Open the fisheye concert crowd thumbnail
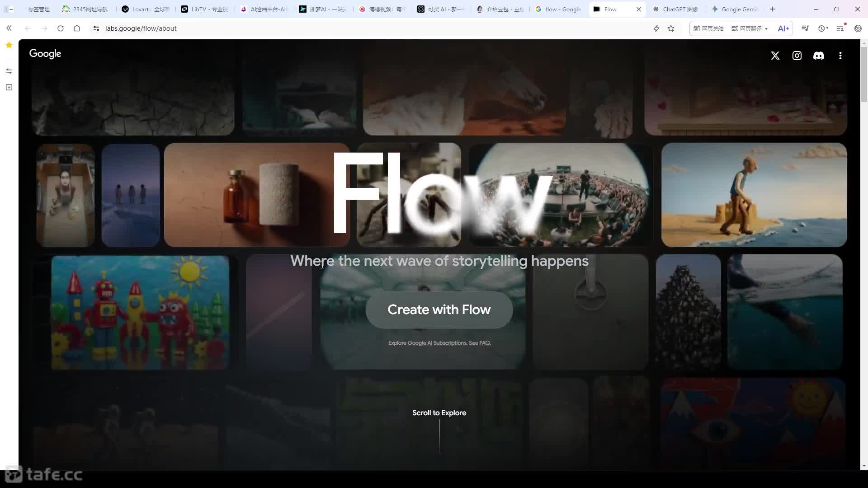Viewport: 868px width, 488px height. (x=561, y=195)
